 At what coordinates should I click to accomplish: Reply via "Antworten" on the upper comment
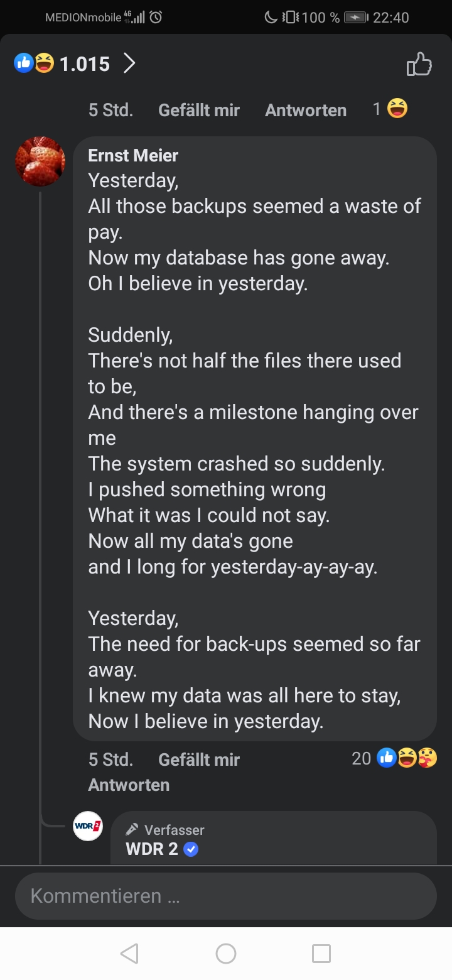306,110
